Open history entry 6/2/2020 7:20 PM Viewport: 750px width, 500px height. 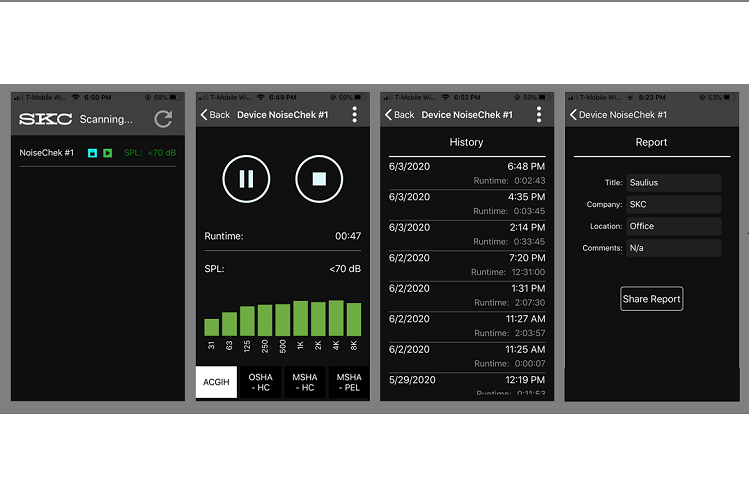pos(467,265)
